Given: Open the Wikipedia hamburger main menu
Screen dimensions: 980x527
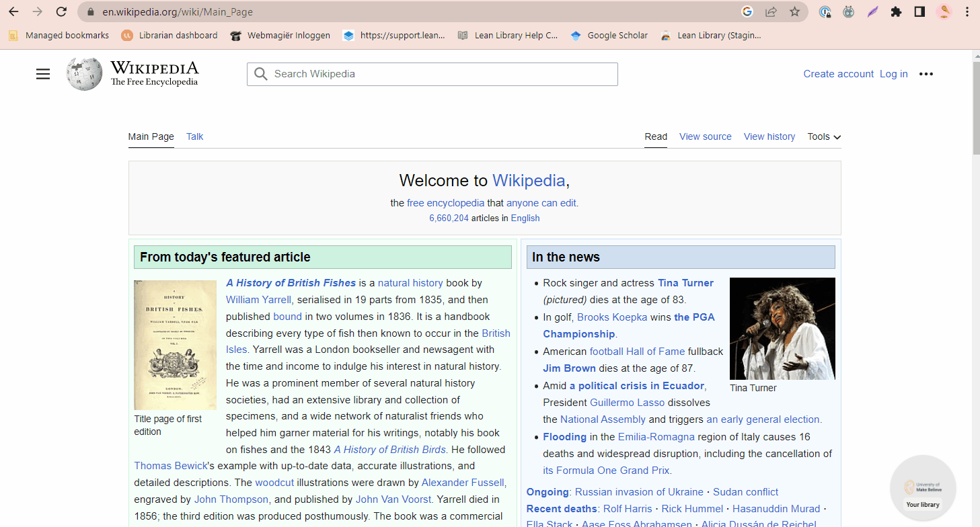Looking at the screenshot, I should 43,74.
